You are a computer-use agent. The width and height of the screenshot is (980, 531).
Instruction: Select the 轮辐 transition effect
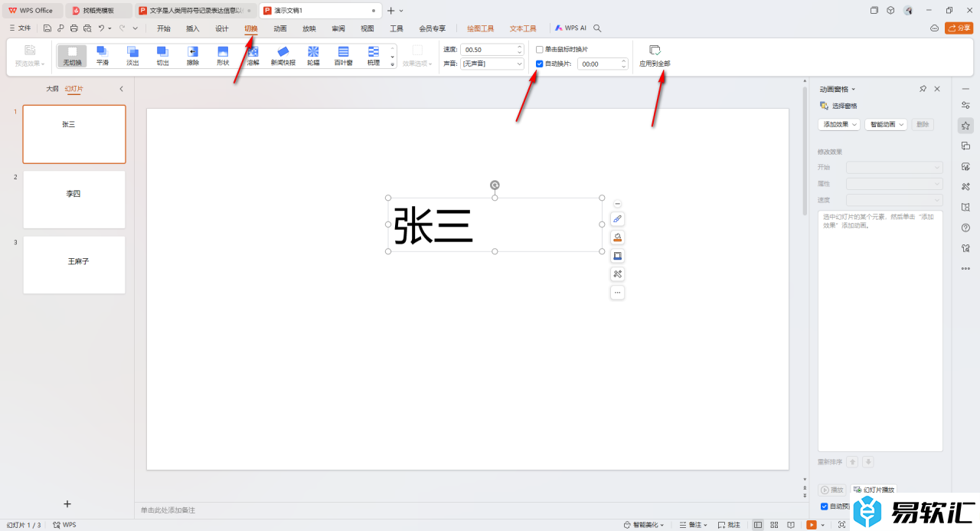[x=313, y=56]
